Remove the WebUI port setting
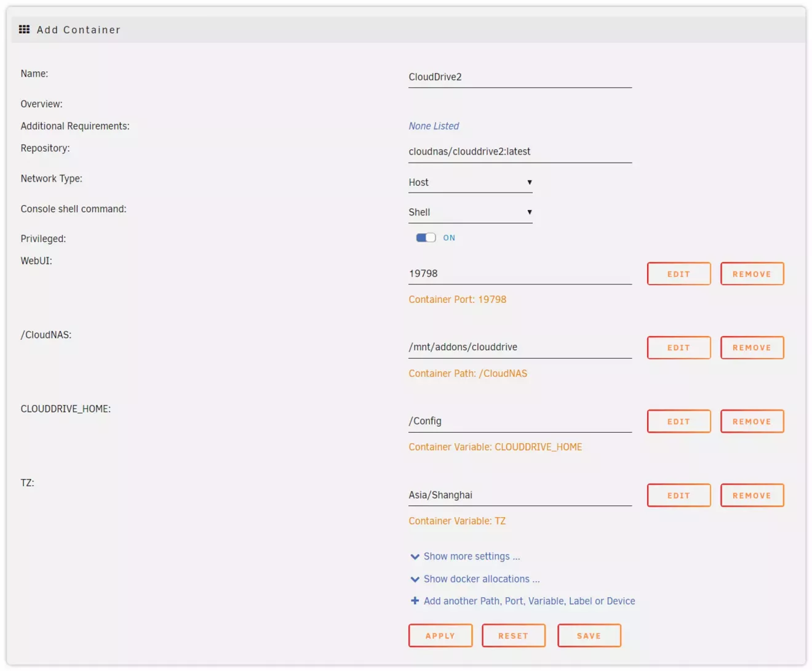Screen dimensions: 812x671 752,274
